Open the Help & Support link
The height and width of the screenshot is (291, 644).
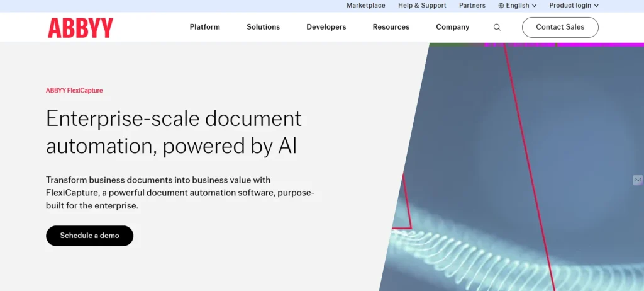pyautogui.click(x=422, y=5)
